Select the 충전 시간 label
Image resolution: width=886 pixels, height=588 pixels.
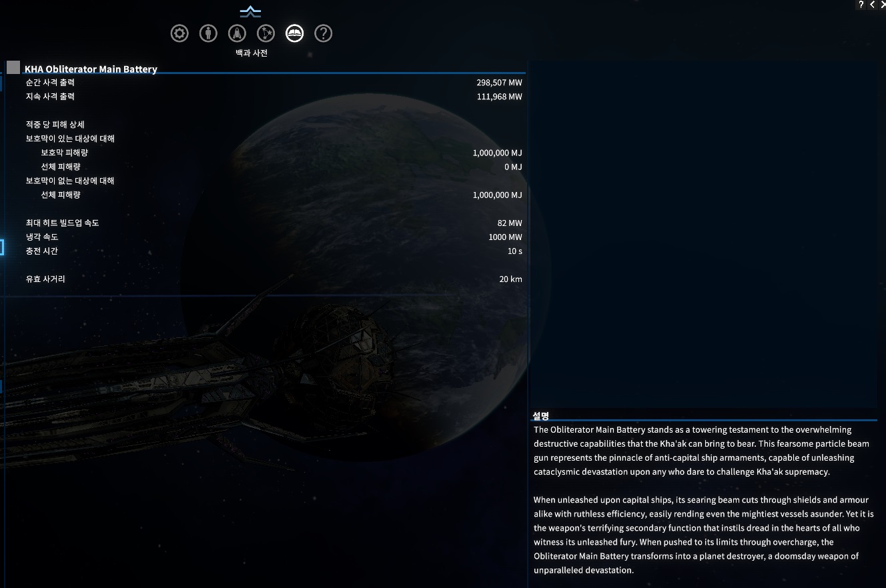pyautogui.click(x=41, y=251)
